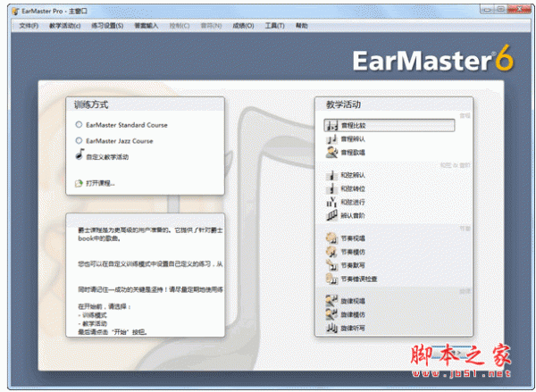The height and width of the screenshot is (392, 536).
Task: Select the 音程比较 interval comparison icon
Action: [332, 125]
